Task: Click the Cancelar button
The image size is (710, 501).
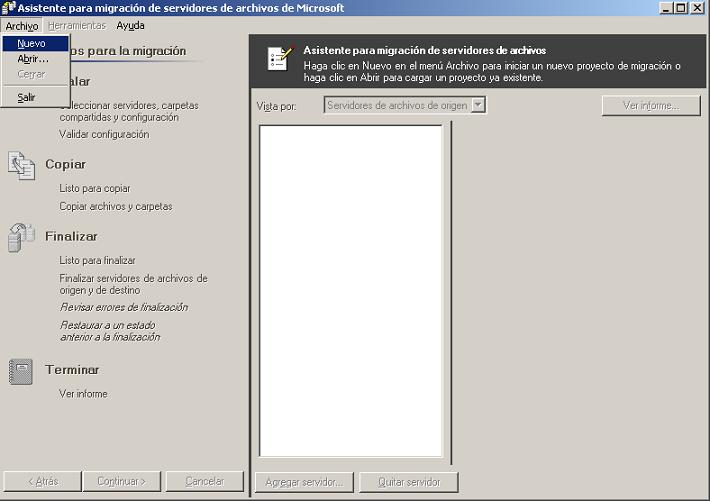Action: [x=205, y=481]
